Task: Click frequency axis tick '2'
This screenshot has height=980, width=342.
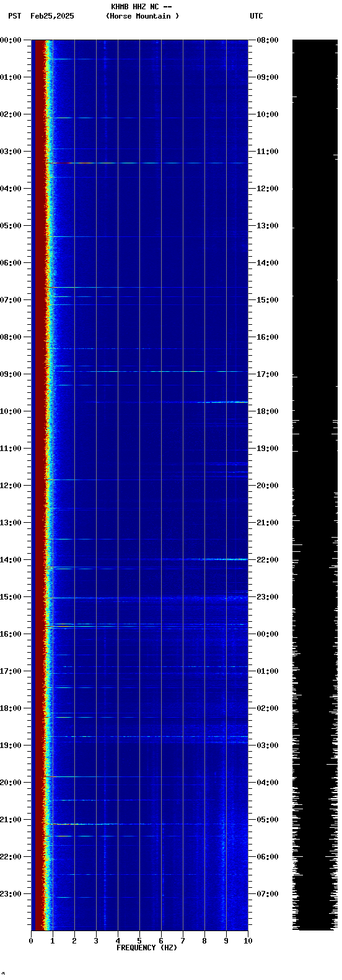Action: point(74,941)
